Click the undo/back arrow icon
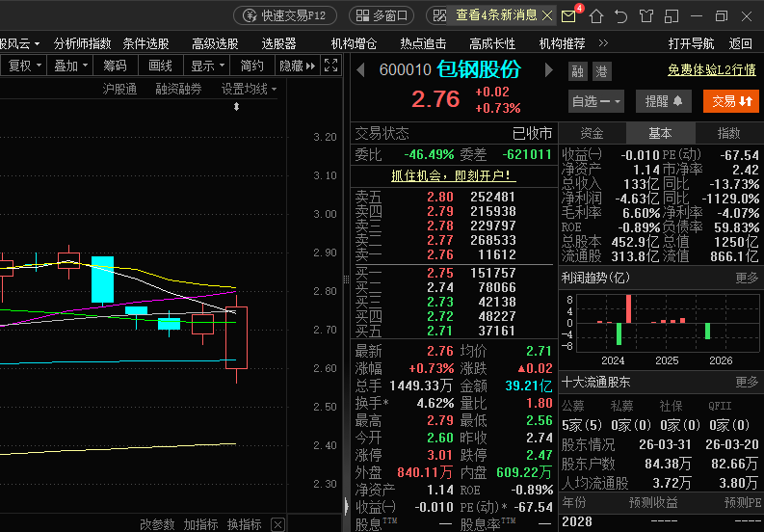The width and height of the screenshot is (764, 532). pos(620,16)
